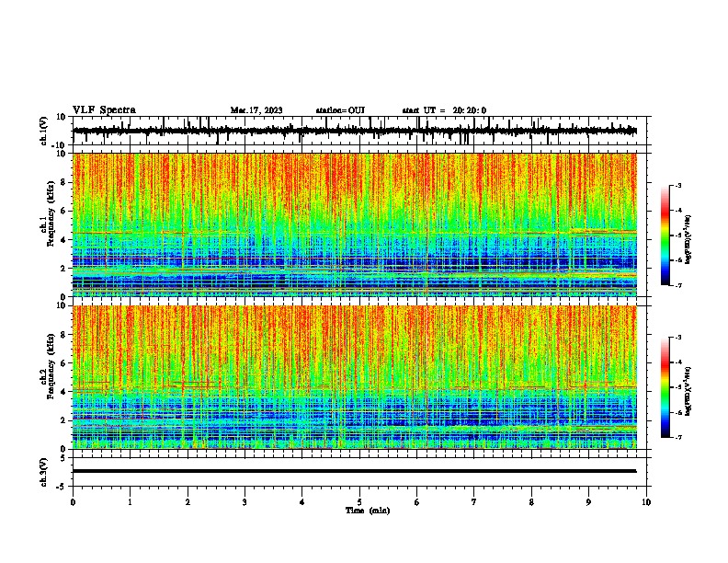Screen dimensions: 728x563
Task: Click the "VLF Spectra" plot title
Action: click(104, 110)
